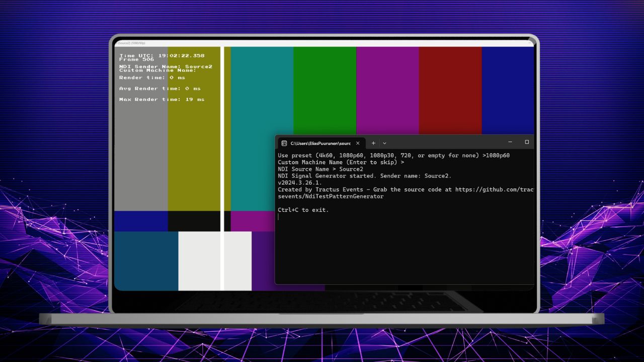Click the Time UTC timestamp overlay
Image resolution: width=644 pixels, height=362 pixels.
tap(162, 55)
